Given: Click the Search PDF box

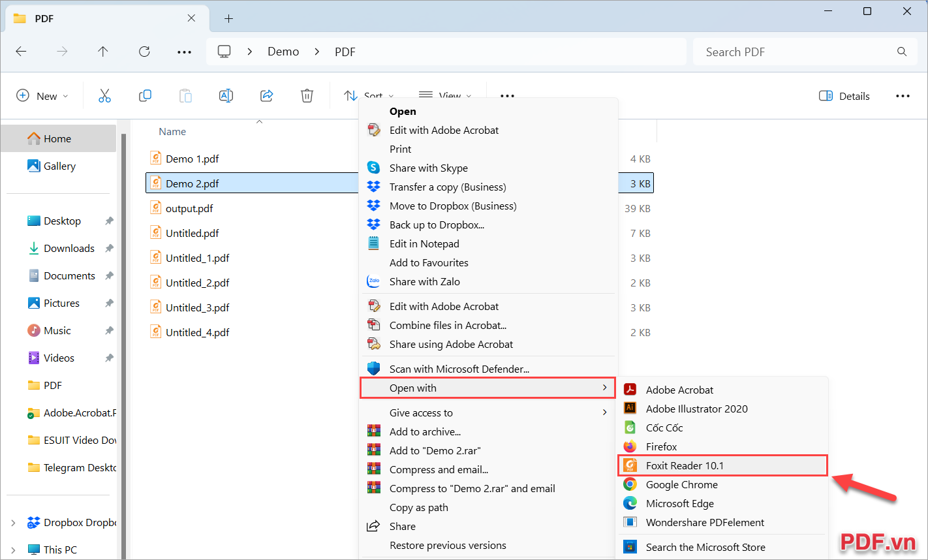Looking at the screenshot, I should click(x=805, y=52).
